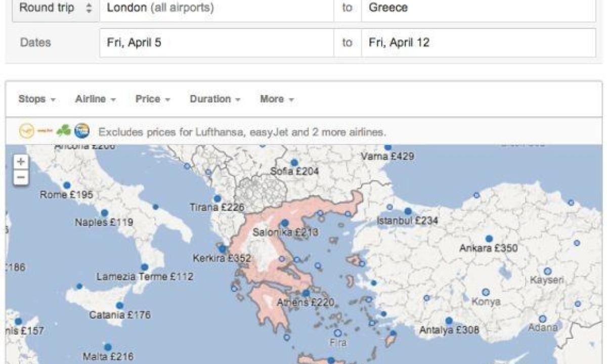Zoom out the map with minus button
The width and height of the screenshot is (607, 364).
[x=21, y=177]
